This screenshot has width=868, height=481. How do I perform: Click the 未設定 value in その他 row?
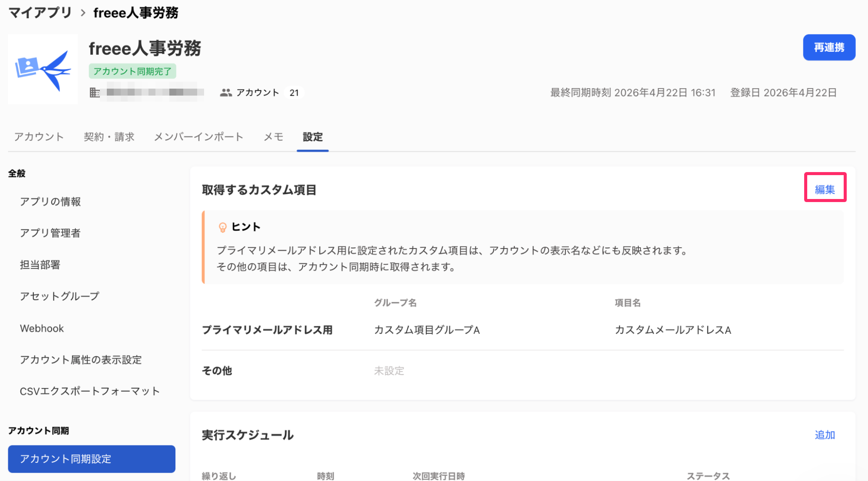[x=389, y=371]
